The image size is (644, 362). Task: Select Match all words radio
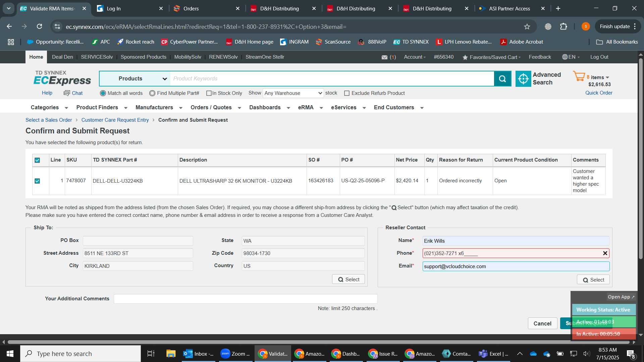click(x=103, y=93)
